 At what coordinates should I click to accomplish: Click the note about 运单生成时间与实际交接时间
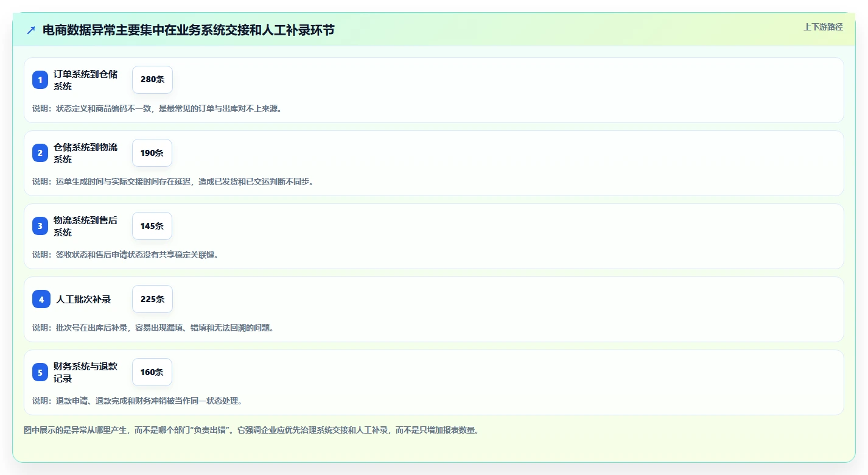click(x=173, y=181)
